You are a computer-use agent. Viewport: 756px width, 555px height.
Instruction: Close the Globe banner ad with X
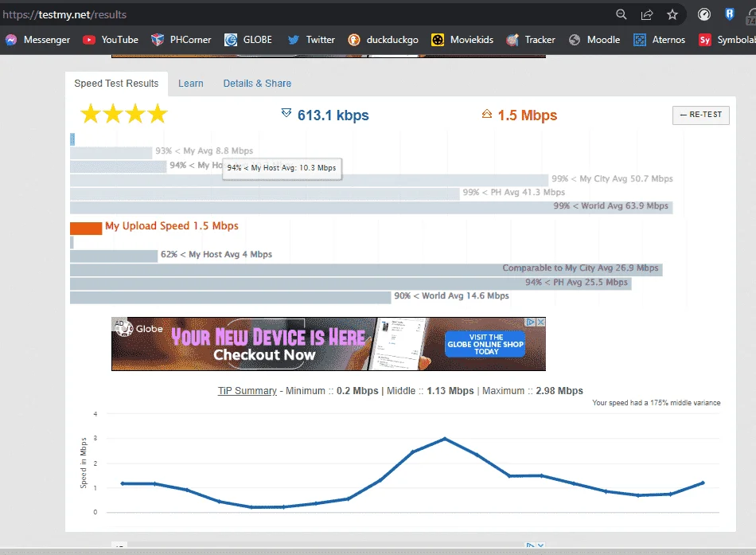click(x=541, y=322)
